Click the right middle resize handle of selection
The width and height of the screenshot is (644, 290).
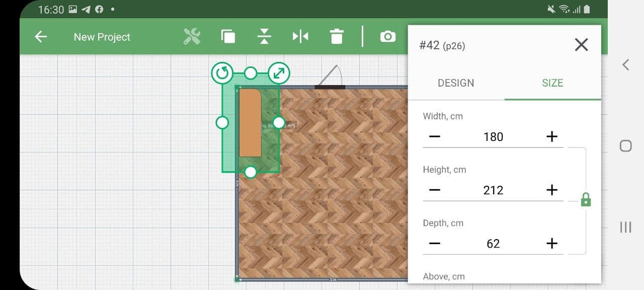click(279, 122)
